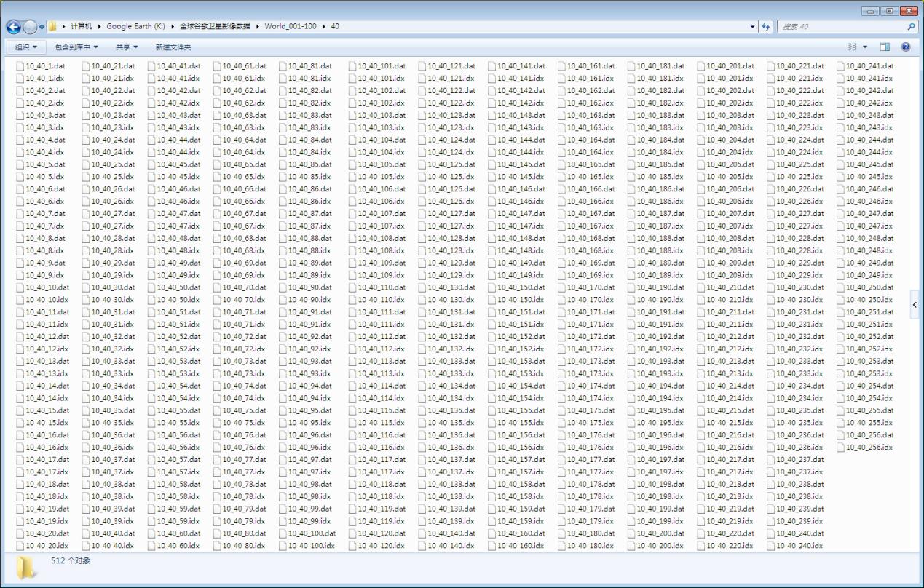Click the folder icon in address bar
Viewport: 924px width, 588px height.
point(52,27)
